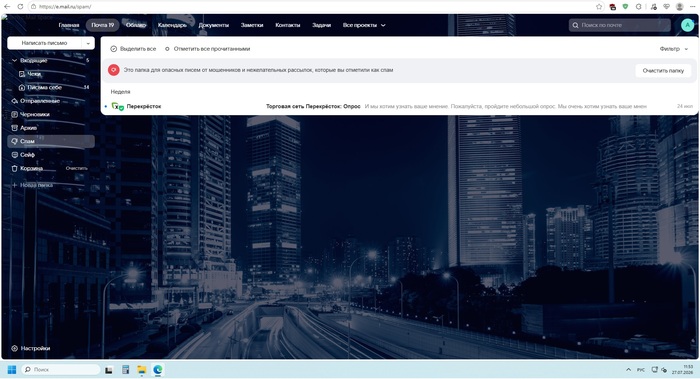Click the taskbar clock showing 11:53
Image resolution: width=700 pixels, height=379 pixels.
[x=682, y=370]
